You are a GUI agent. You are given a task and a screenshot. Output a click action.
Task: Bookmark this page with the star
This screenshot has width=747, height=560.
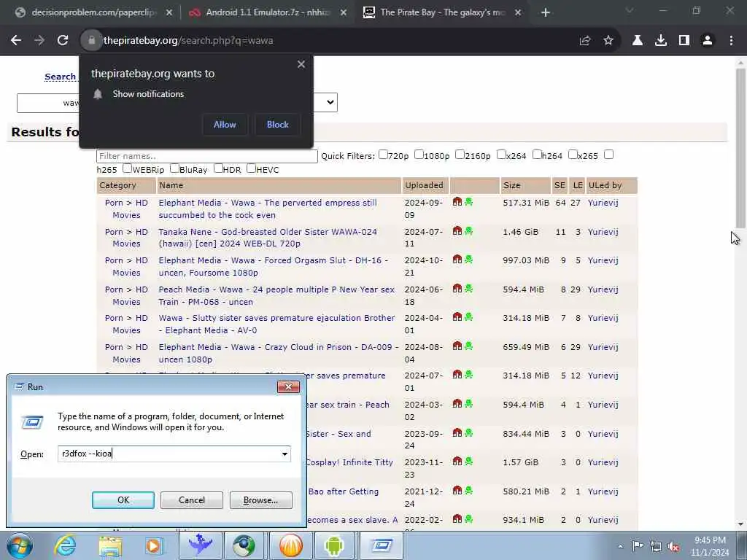tap(608, 41)
